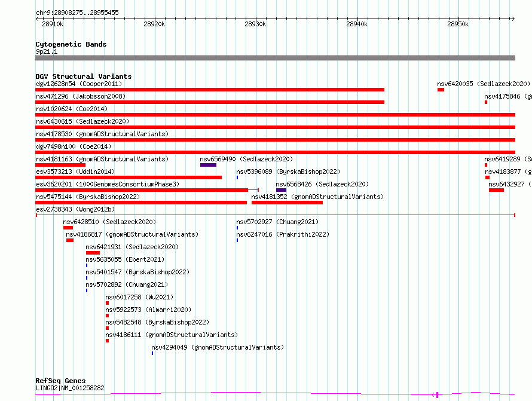Open nsv6428510 (Sedlazeck2020) label
This screenshot has width=532, height=401.
tap(109, 222)
